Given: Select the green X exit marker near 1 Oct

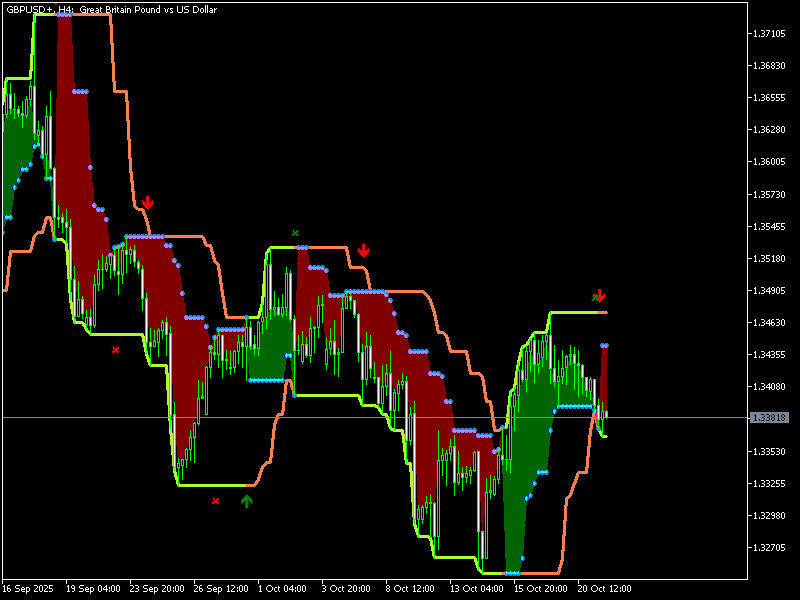Looking at the screenshot, I should pos(294,233).
